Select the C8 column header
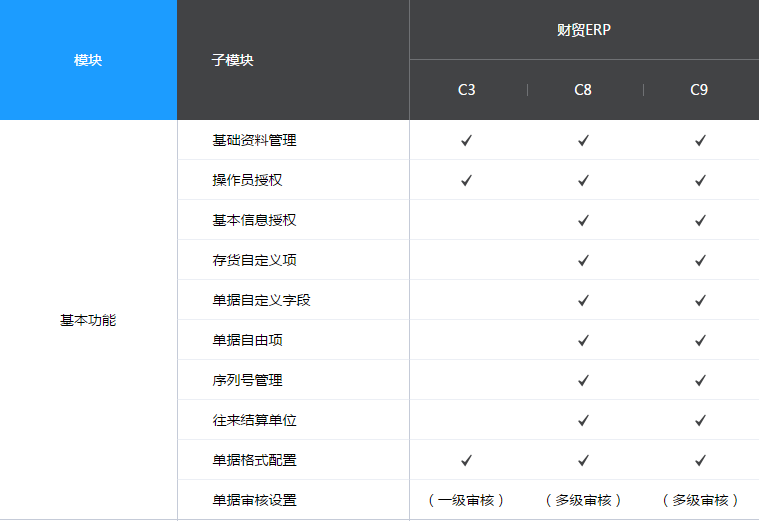The width and height of the screenshot is (760, 521). pyautogui.click(x=583, y=90)
